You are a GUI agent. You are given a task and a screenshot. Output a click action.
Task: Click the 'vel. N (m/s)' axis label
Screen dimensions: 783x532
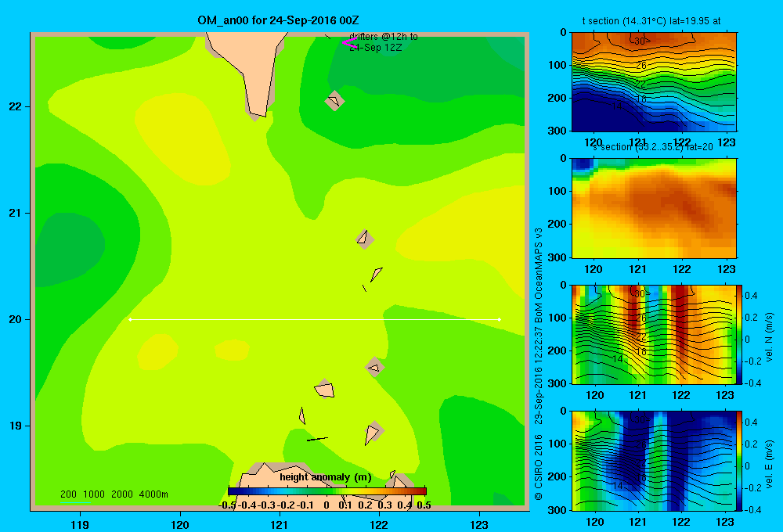point(769,337)
